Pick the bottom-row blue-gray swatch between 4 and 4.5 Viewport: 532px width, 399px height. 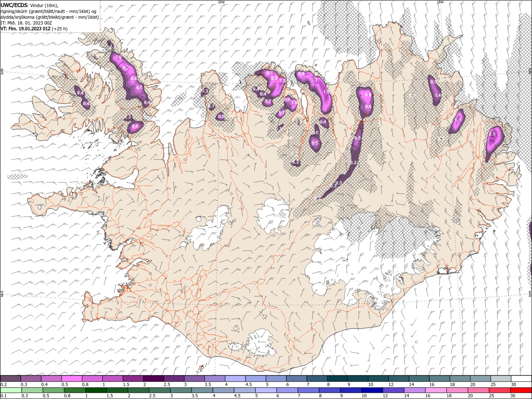[x=223, y=390]
